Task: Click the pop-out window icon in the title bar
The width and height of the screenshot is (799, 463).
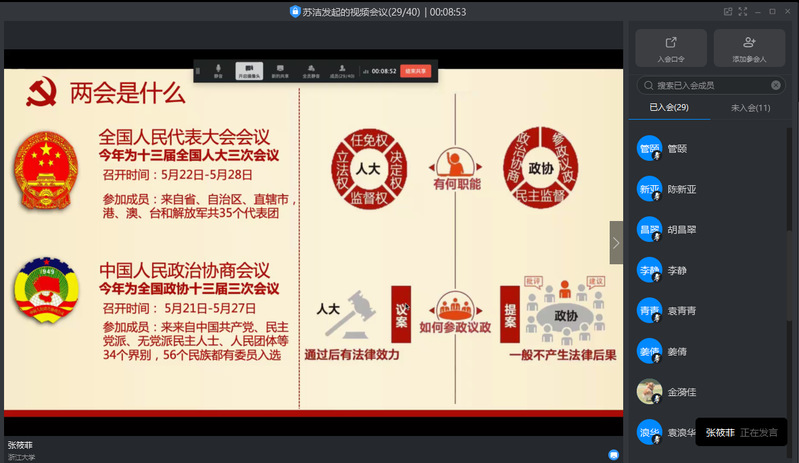Action: (729, 11)
